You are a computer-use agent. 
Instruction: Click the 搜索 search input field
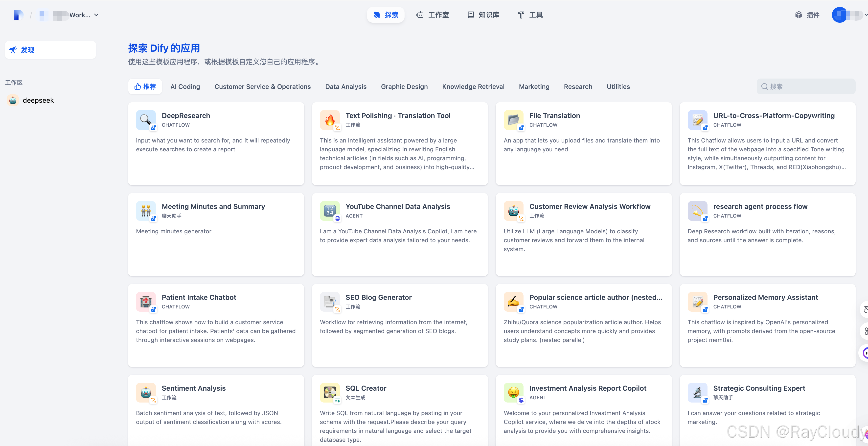(x=806, y=86)
